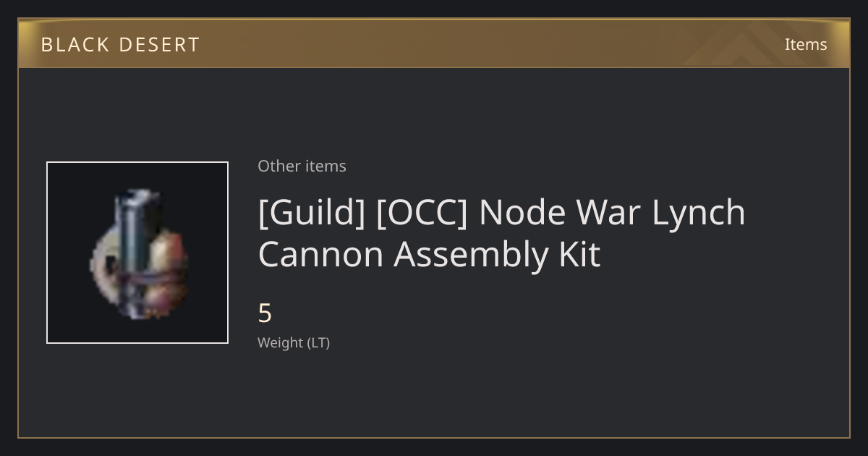Click the word "BLACK" in the header
This screenshot has width=868, height=456.
75,45
